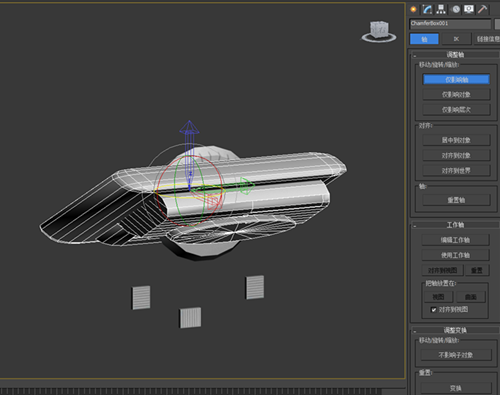Image resolution: width=500 pixels, height=395 pixels.
Task: Switch to the 轴 (Pivot) tab
Action: pos(424,39)
